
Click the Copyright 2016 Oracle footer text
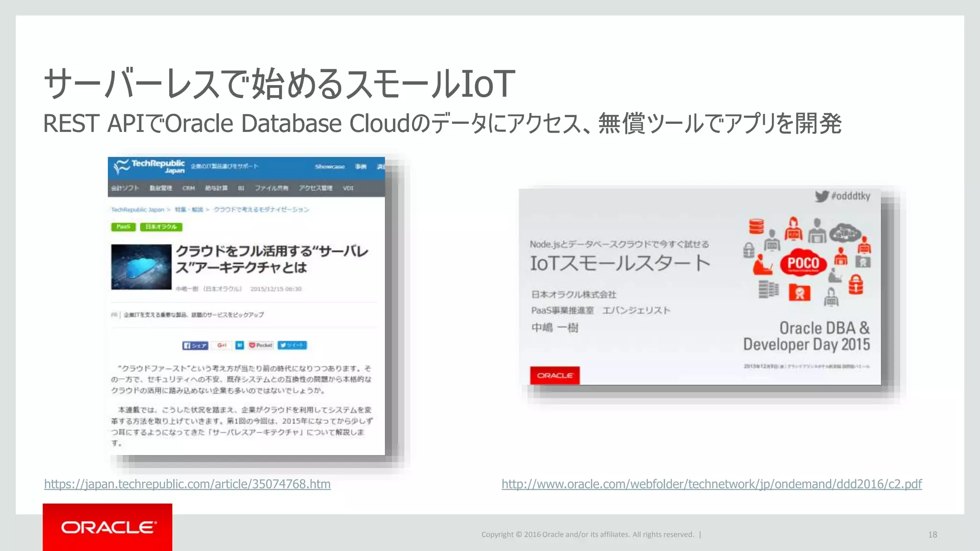[x=588, y=535]
